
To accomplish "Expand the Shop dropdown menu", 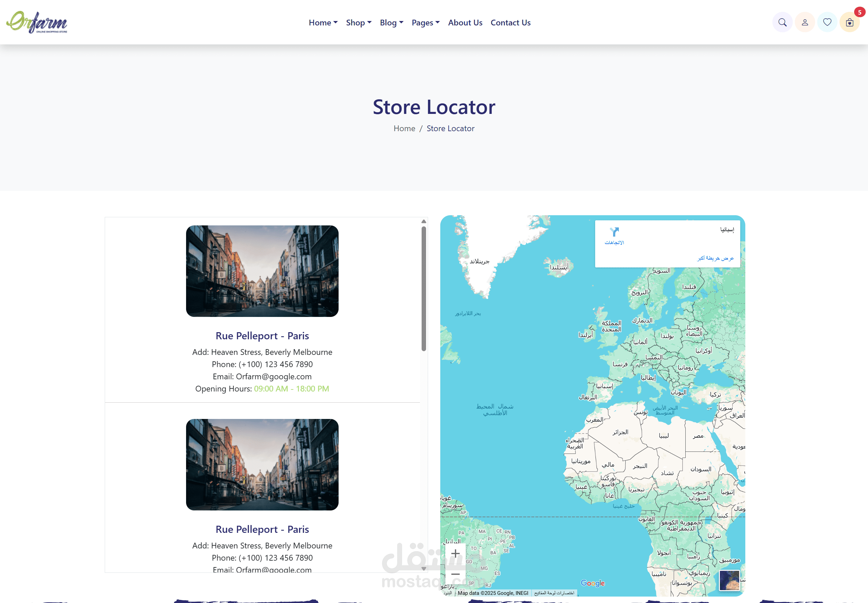I will [359, 23].
